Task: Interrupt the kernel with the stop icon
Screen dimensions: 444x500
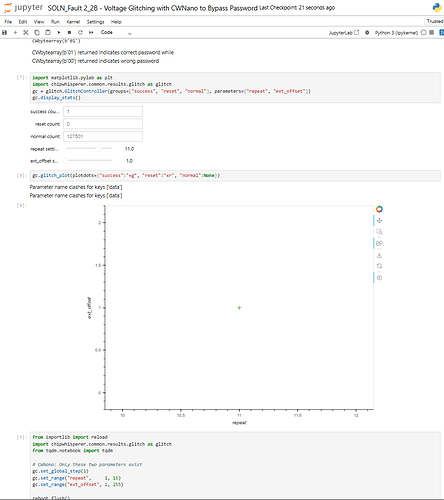Action: [69, 33]
